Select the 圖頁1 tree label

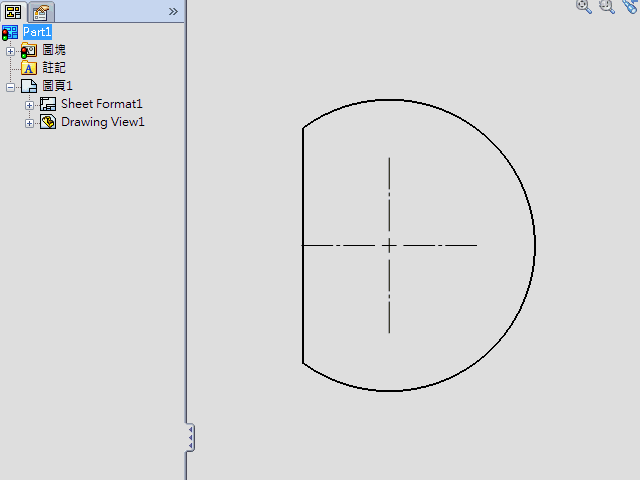[x=58, y=86]
